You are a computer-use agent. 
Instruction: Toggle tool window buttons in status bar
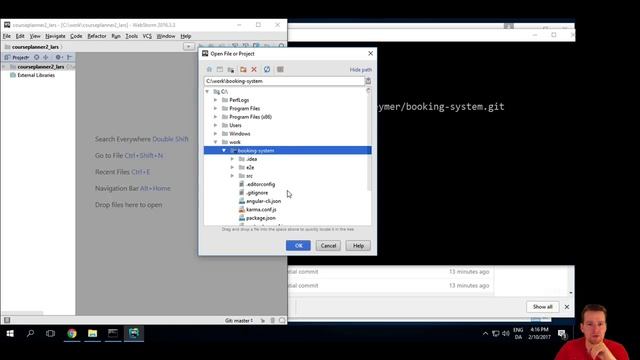click(x=7, y=320)
